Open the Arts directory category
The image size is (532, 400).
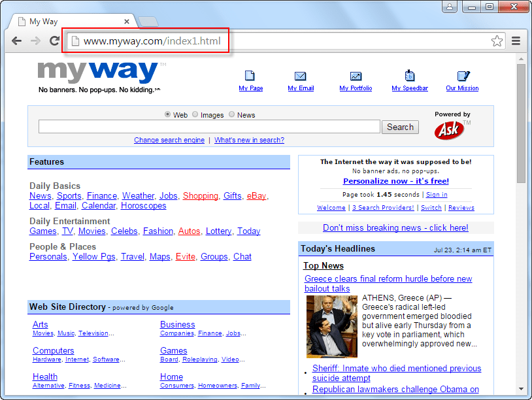(x=41, y=324)
